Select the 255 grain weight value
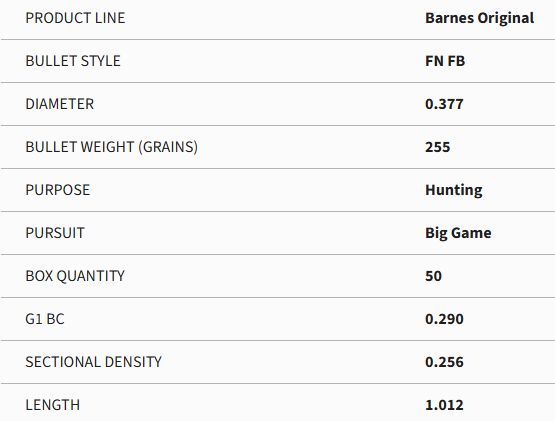 437,147
